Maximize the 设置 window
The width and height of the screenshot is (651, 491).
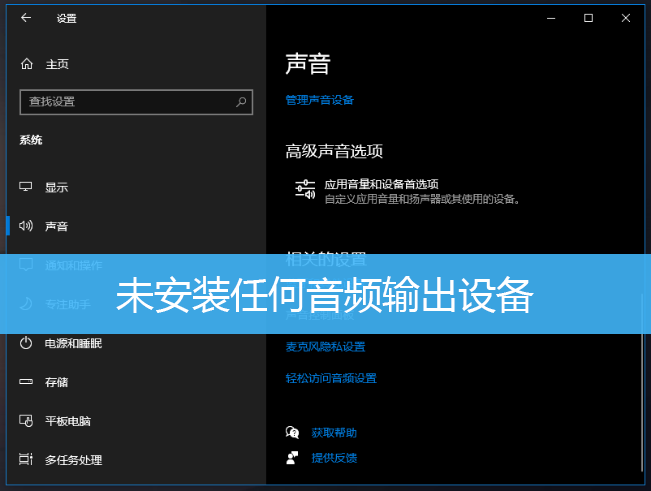(588, 18)
